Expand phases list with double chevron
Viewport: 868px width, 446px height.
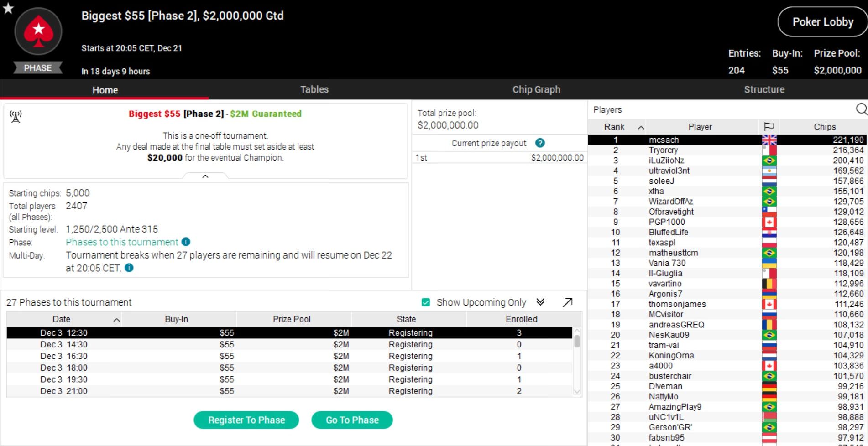[x=540, y=302]
